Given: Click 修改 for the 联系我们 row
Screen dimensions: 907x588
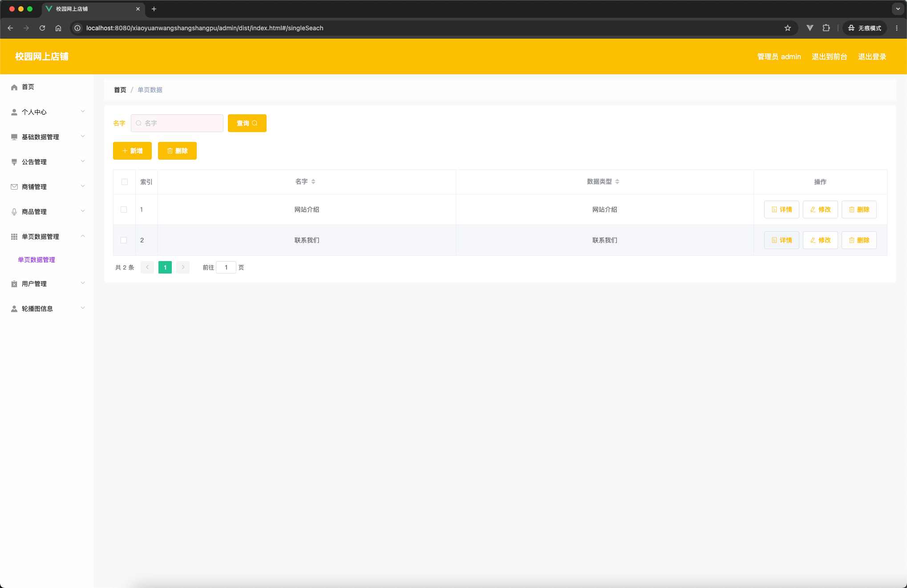Looking at the screenshot, I should click(820, 240).
